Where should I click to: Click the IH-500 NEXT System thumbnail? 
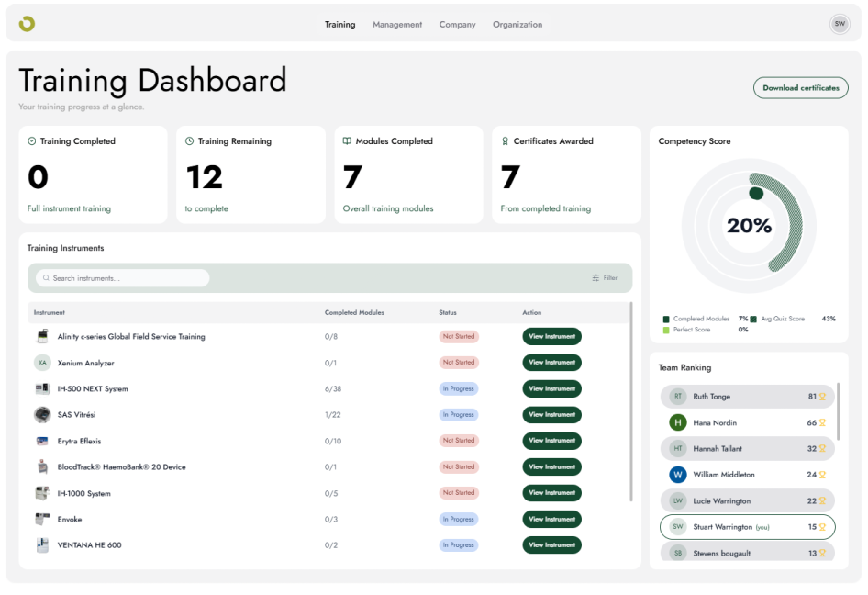42,388
